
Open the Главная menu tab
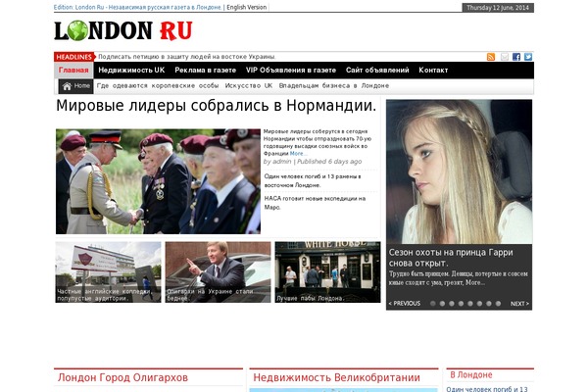(x=73, y=71)
